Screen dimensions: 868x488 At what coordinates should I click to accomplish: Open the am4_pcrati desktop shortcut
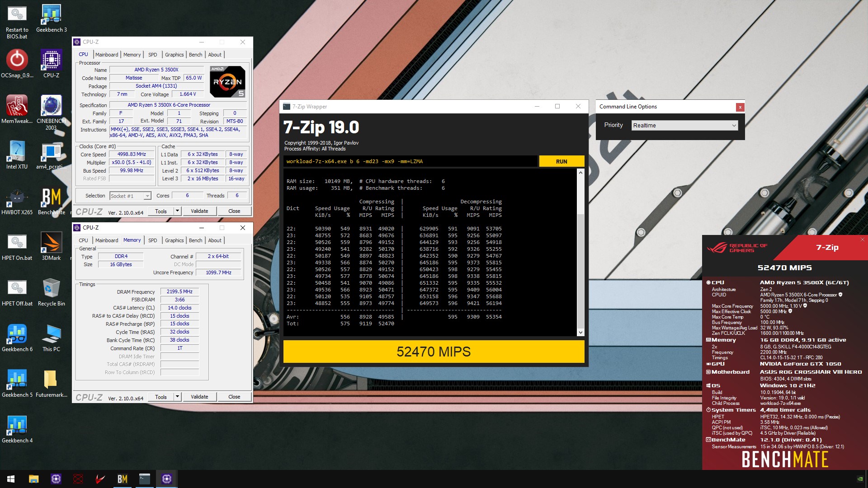click(51, 155)
